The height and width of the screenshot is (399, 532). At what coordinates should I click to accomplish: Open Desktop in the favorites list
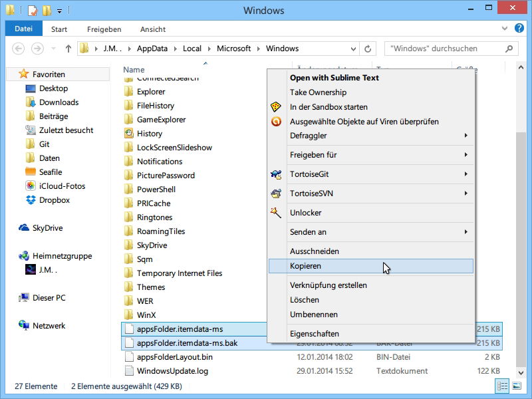54,88
